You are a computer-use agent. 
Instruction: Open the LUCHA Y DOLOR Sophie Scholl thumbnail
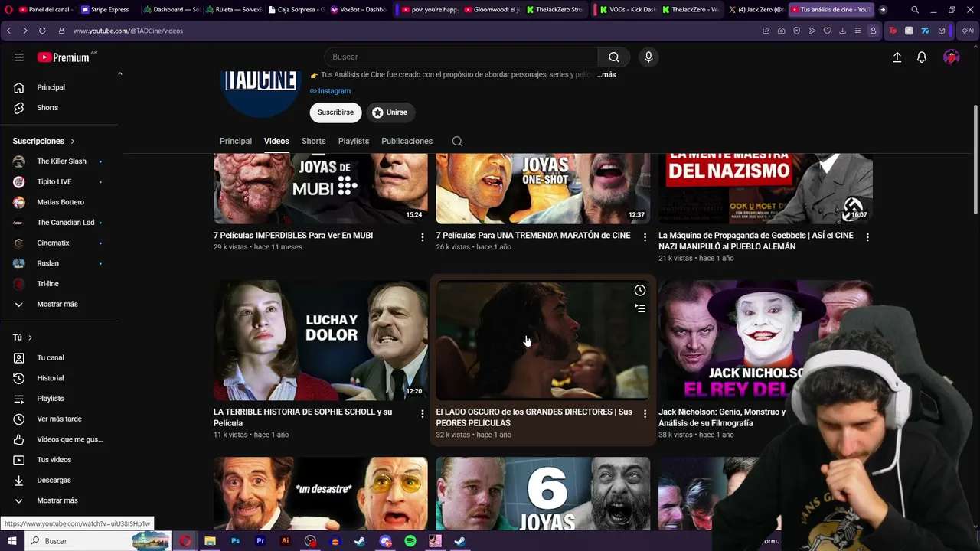[x=321, y=341]
